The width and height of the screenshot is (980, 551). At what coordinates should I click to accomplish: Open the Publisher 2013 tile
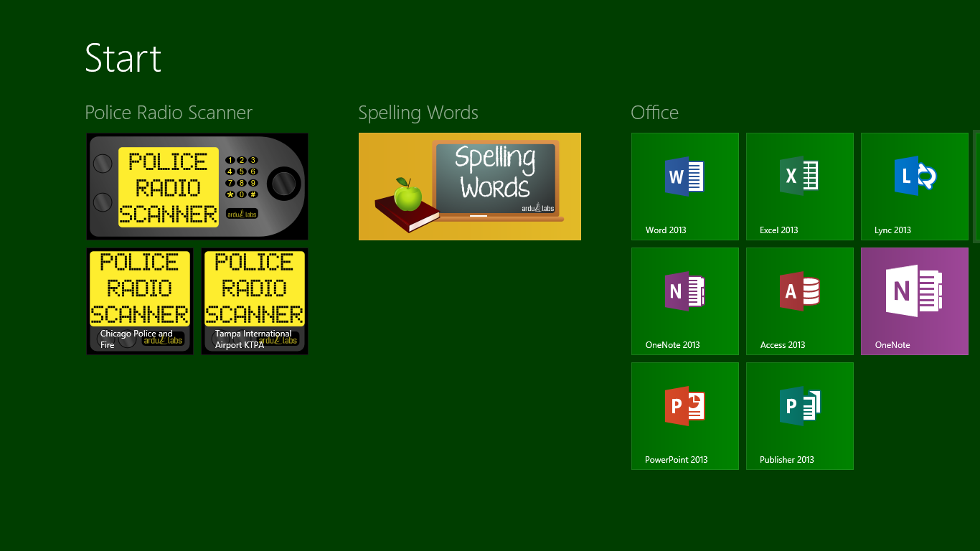tap(799, 415)
